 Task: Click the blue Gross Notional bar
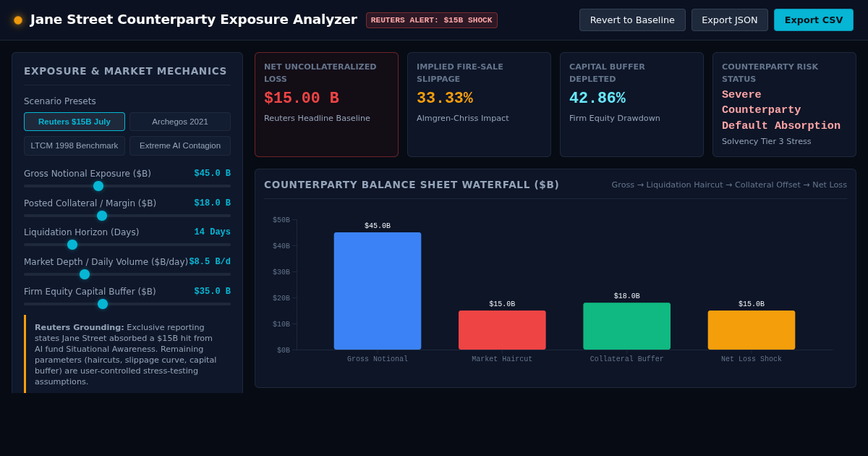378,291
